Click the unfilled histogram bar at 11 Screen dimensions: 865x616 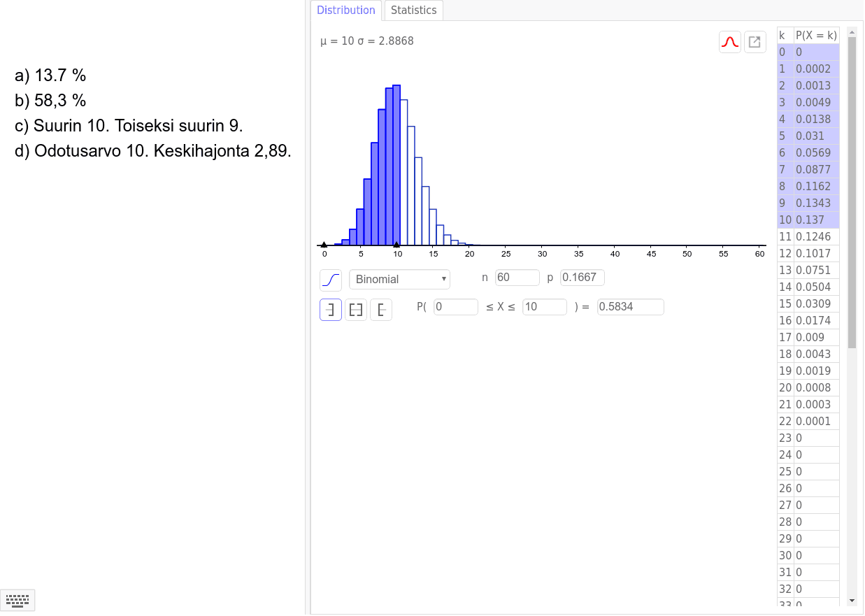pyautogui.click(x=403, y=172)
